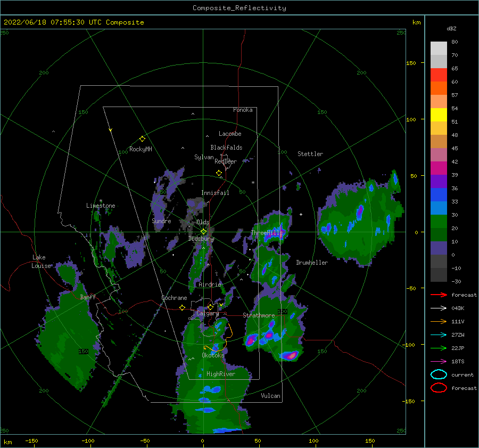Click the magenta 18TS arrow legend icon
The width and height of the screenshot is (479, 448).
point(439,362)
